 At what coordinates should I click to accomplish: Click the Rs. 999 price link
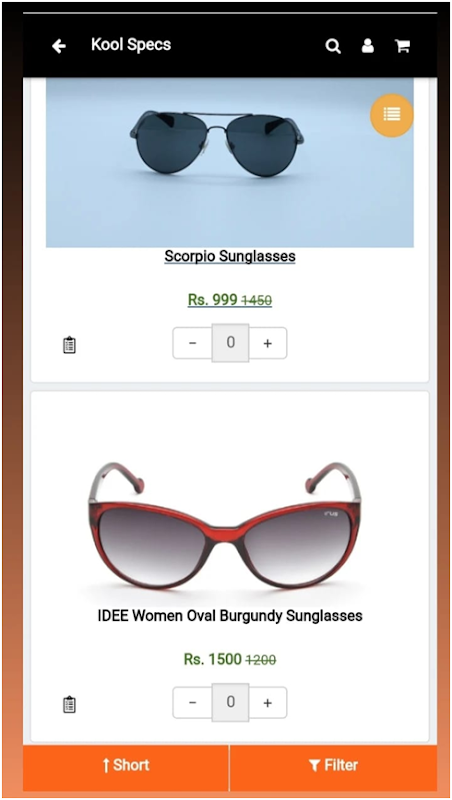coord(230,300)
